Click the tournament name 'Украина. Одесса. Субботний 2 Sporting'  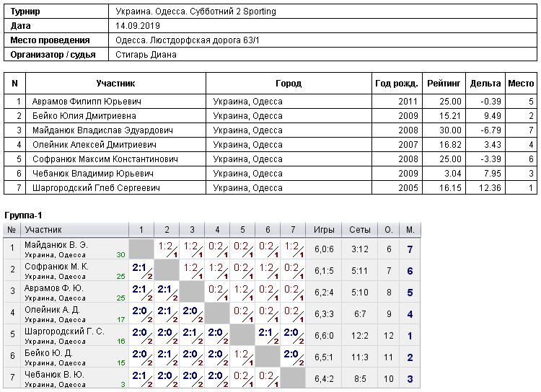tap(195, 12)
